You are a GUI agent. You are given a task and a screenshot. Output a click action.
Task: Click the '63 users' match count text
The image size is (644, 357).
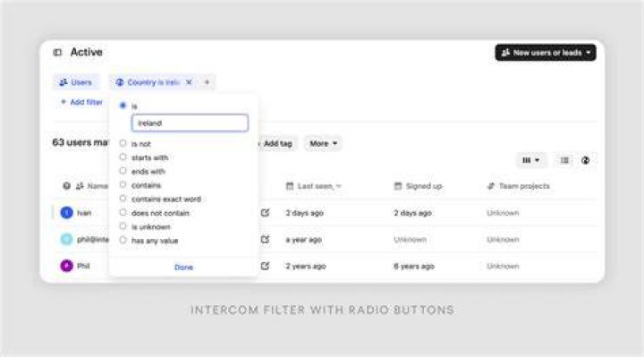[x=80, y=142]
